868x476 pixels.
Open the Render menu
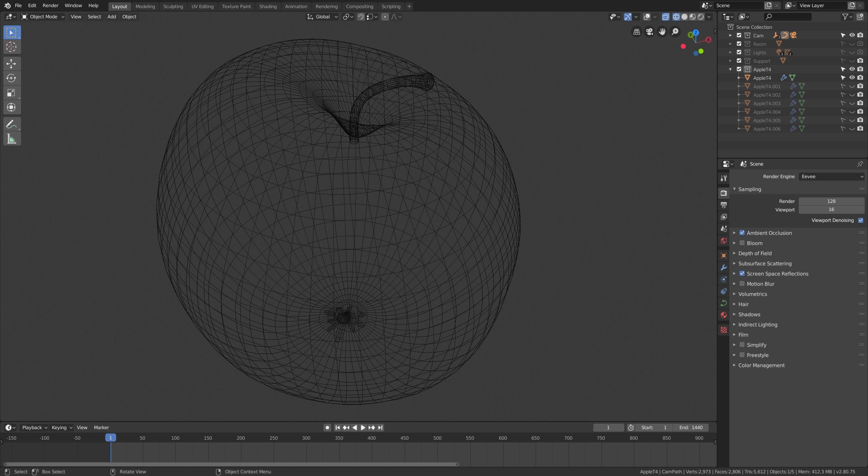point(50,5)
